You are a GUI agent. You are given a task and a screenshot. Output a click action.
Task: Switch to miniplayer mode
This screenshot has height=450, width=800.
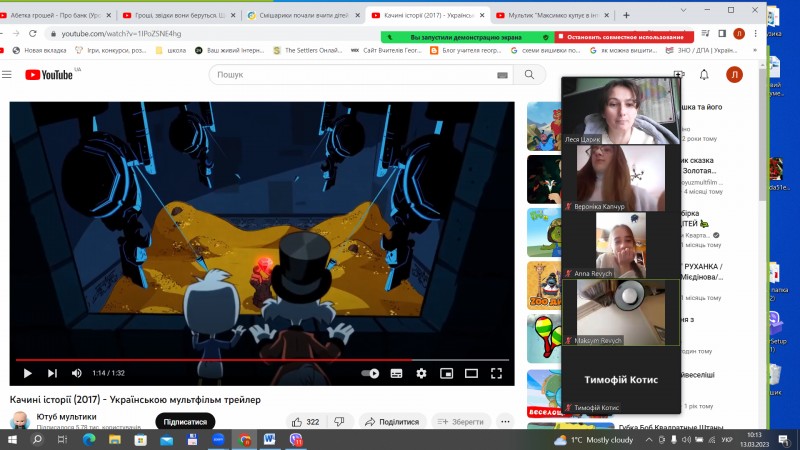(446, 373)
